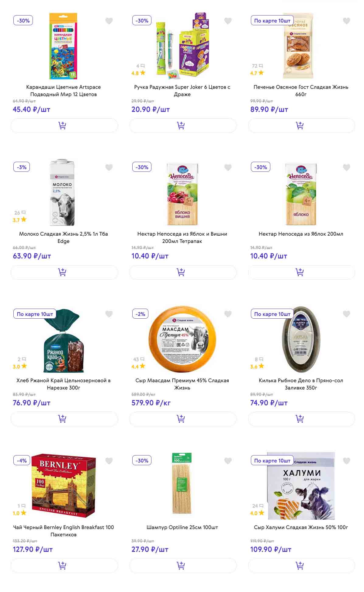This screenshot has height=592, width=364.
Task: Favorite the Молоко Сладкая Жизнь milk
Action: [109, 168]
